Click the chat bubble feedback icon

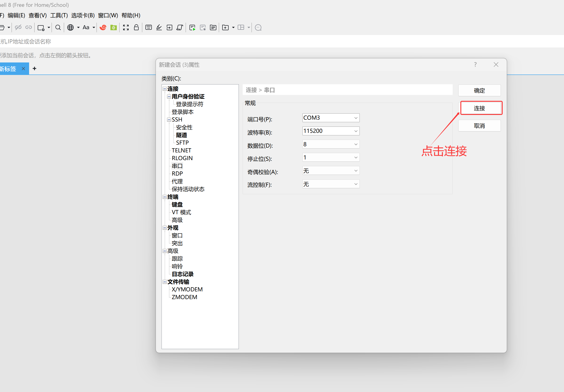point(258,27)
